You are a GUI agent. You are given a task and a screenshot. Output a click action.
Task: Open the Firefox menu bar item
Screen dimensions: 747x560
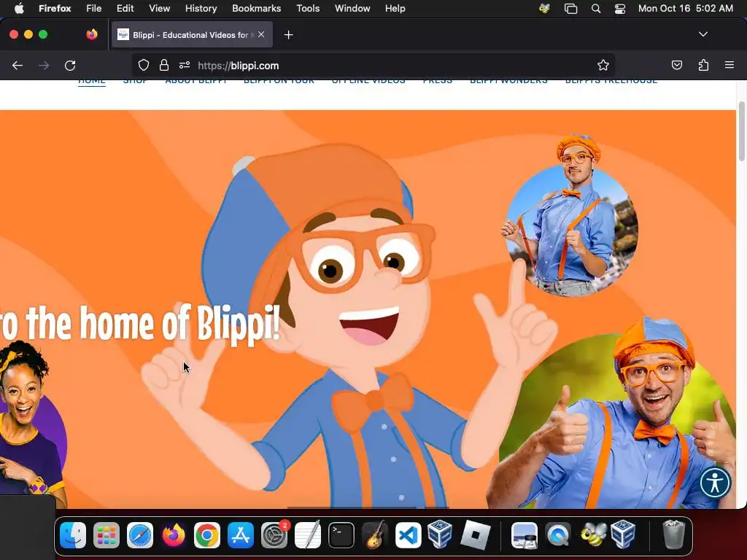[x=55, y=9]
